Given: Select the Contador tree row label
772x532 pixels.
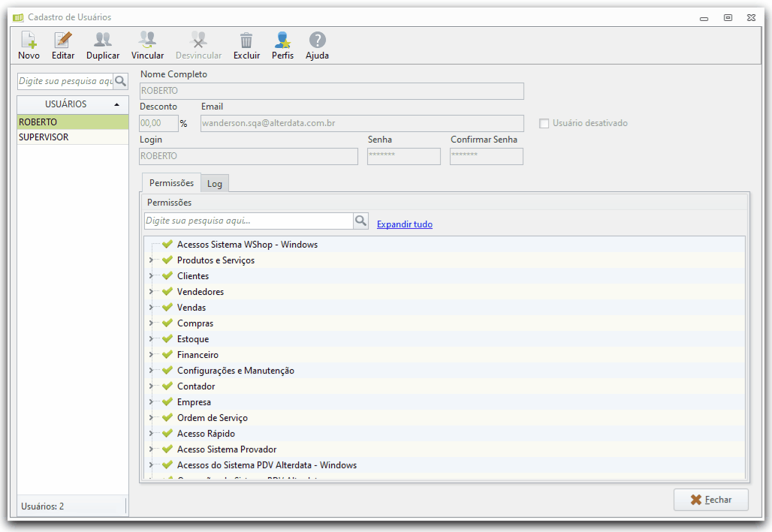Looking at the screenshot, I should tap(196, 386).
